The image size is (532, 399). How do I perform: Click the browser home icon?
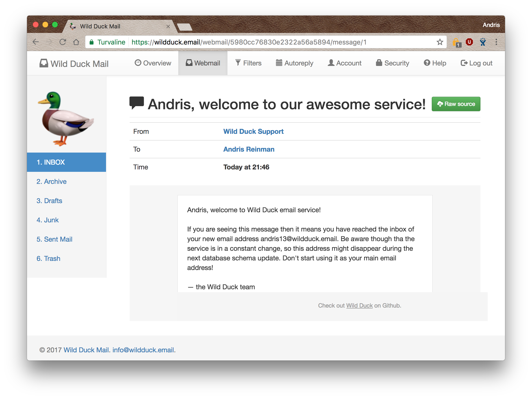[76, 42]
